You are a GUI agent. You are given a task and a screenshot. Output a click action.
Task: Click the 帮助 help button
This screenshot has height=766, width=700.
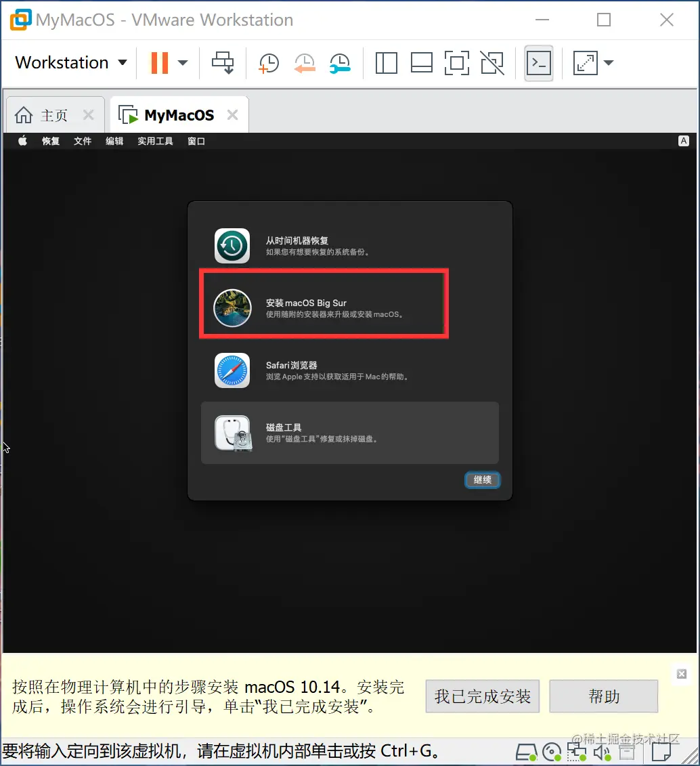pyautogui.click(x=604, y=696)
